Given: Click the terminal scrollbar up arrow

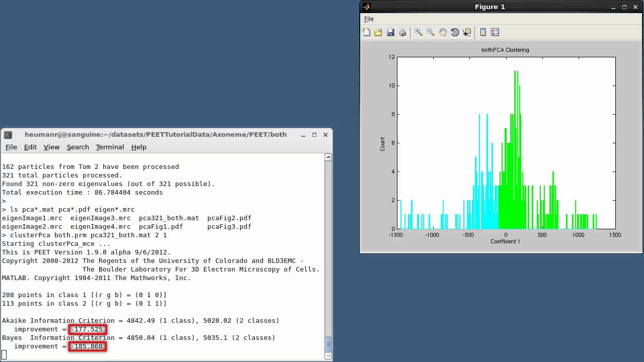Looking at the screenshot, I should pyautogui.click(x=328, y=157).
